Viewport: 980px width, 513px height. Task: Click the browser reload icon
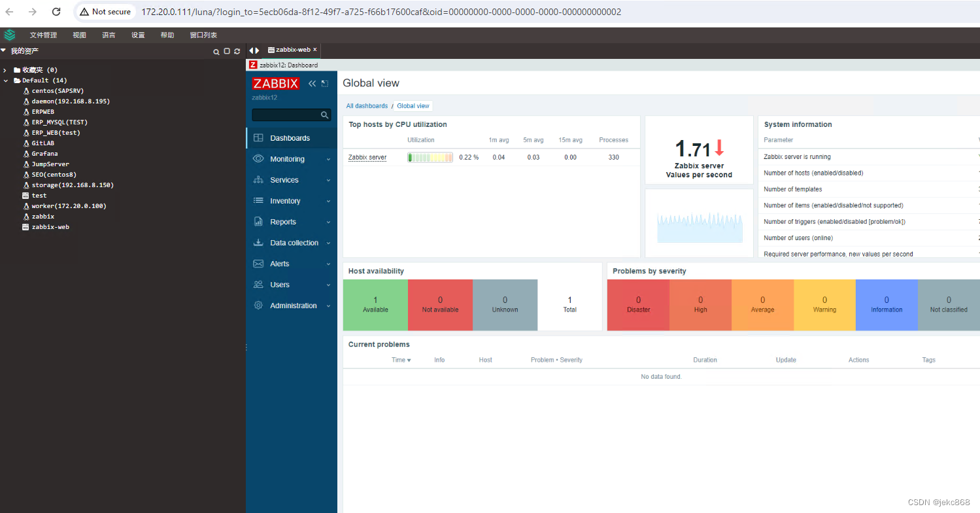point(56,12)
